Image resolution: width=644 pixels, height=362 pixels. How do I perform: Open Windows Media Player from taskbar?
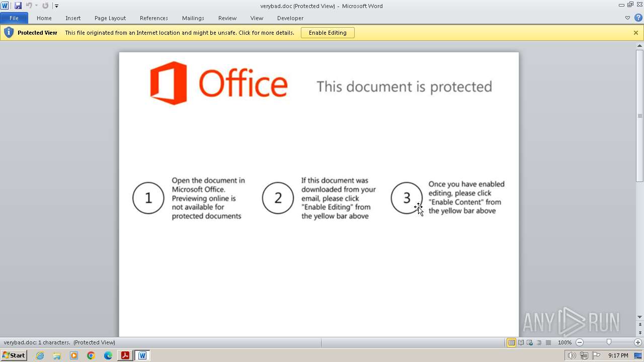(74, 355)
